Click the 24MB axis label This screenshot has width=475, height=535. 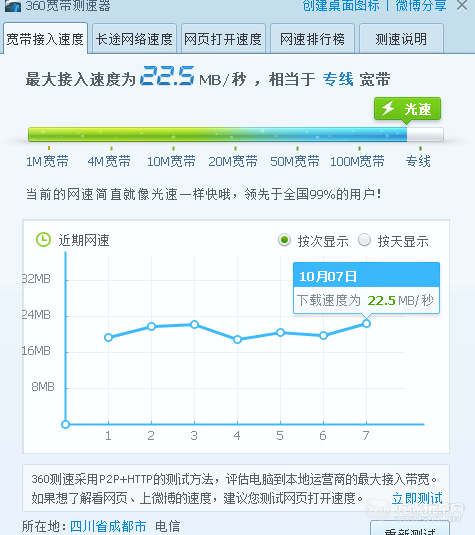click(37, 315)
